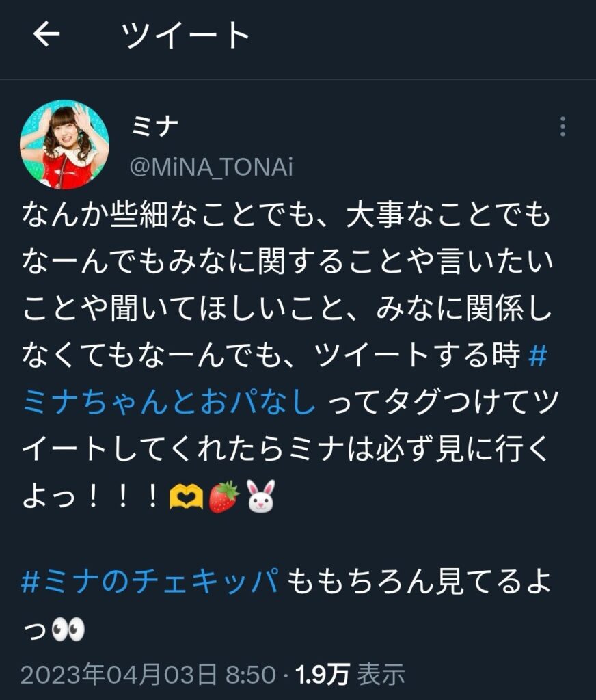
Task: Click the 2023年04月03日 date
Action: pos(119,674)
